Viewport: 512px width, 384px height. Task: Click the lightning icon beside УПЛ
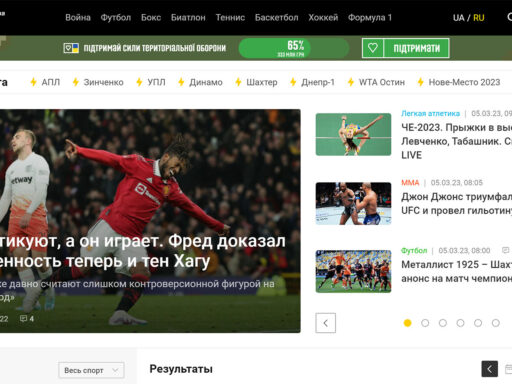point(139,82)
